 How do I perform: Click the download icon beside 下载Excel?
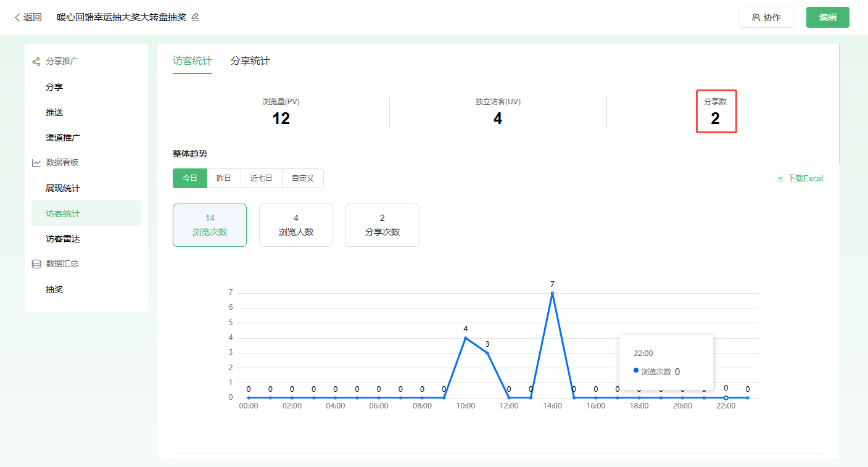point(780,178)
